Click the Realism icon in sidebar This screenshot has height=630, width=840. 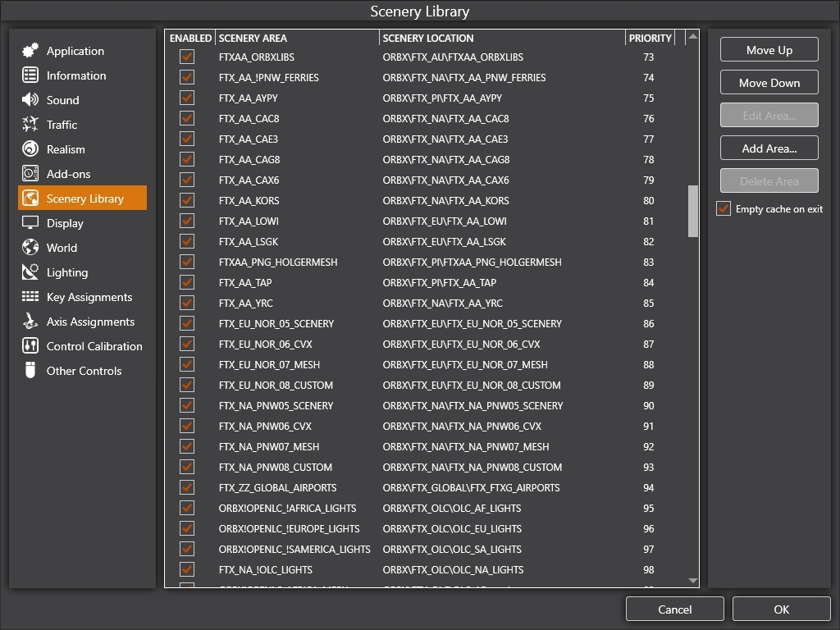[30, 149]
